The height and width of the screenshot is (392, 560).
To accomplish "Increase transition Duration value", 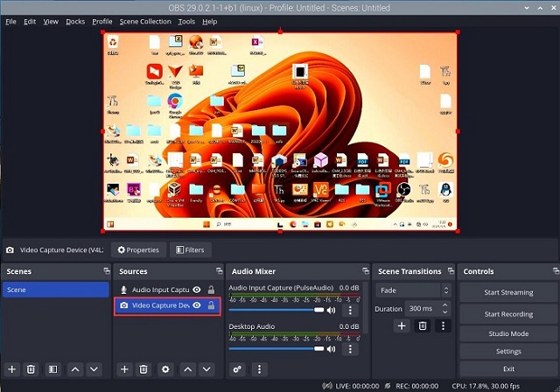I will coord(444,305).
